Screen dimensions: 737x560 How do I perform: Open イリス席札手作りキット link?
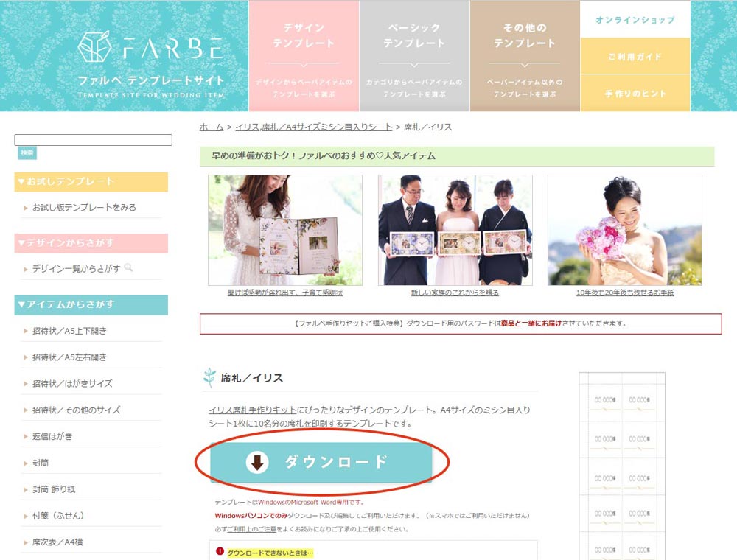pyautogui.click(x=254, y=410)
